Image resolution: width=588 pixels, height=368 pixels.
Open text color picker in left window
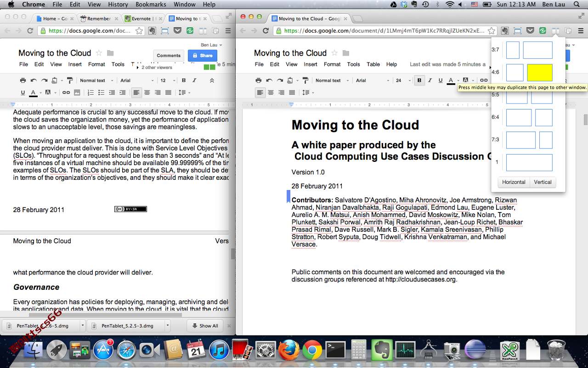pyautogui.click(x=35, y=92)
